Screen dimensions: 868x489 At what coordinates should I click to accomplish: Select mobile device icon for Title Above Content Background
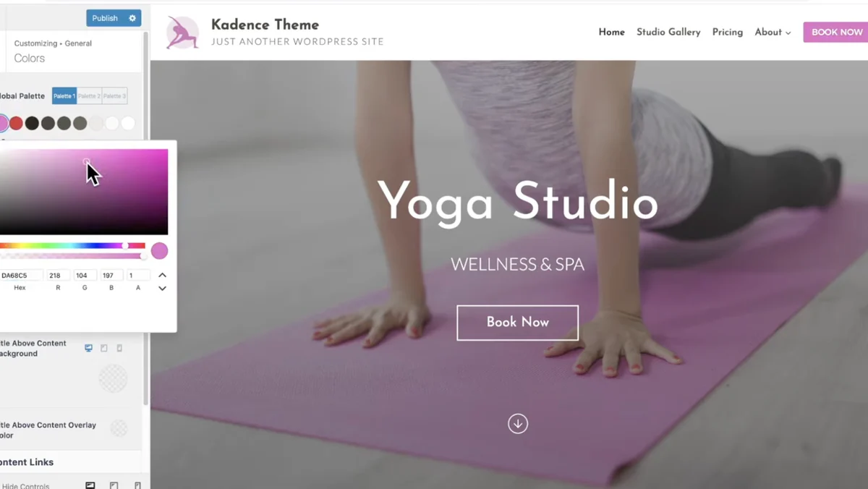click(119, 348)
